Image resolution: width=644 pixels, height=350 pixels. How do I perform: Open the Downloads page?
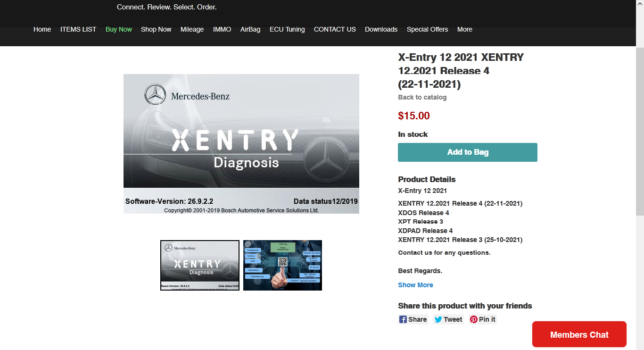pos(381,29)
